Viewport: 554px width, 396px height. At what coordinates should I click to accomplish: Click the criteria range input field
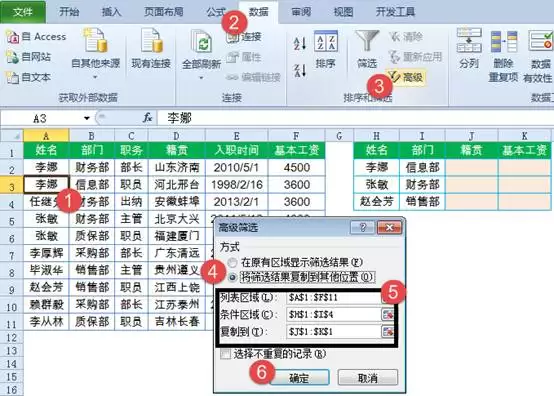pos(333,314)
